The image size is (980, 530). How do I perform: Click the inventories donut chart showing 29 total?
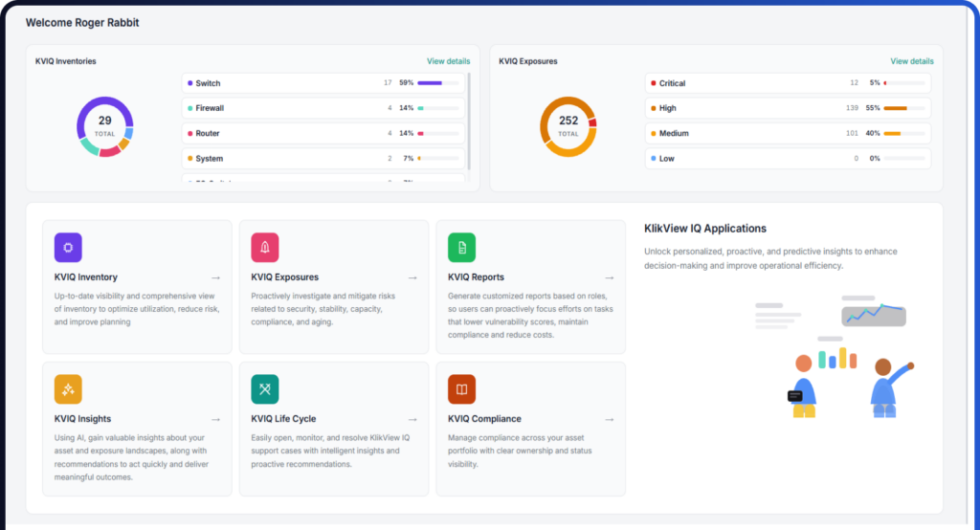105,126
